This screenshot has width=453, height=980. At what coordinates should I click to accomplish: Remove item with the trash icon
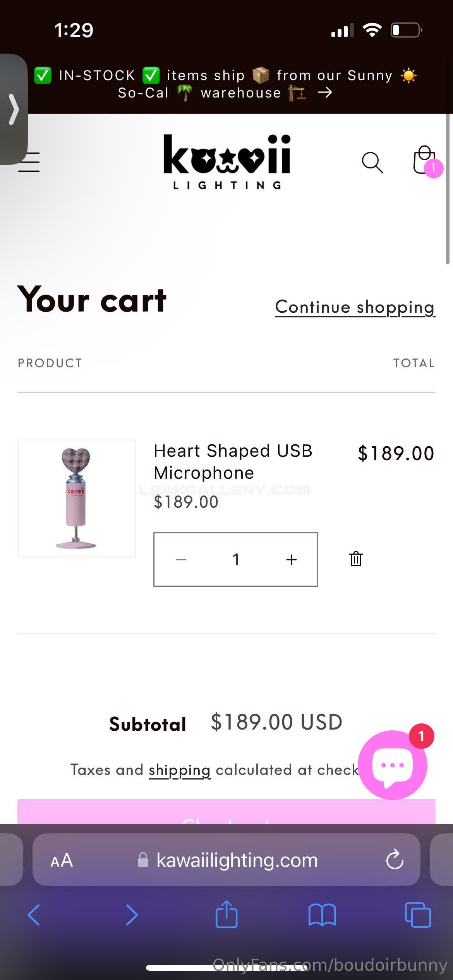click(x=356, y=559)
